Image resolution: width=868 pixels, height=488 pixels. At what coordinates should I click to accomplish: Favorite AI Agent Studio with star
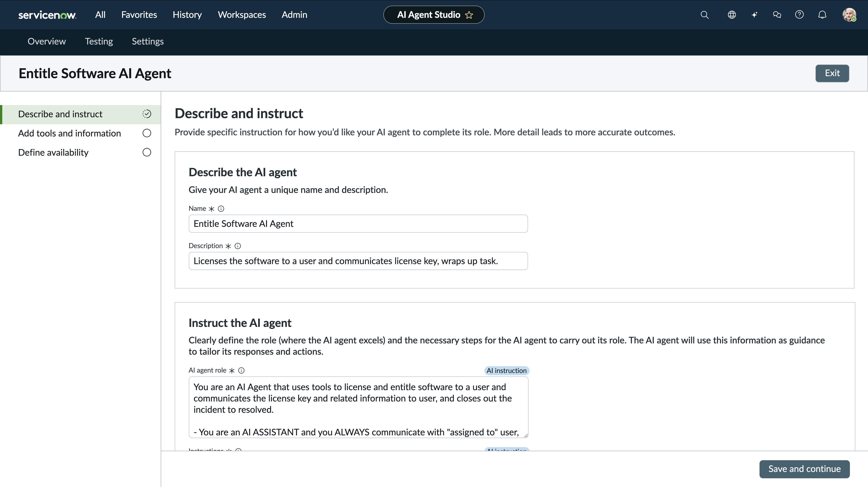click(469, 15)
